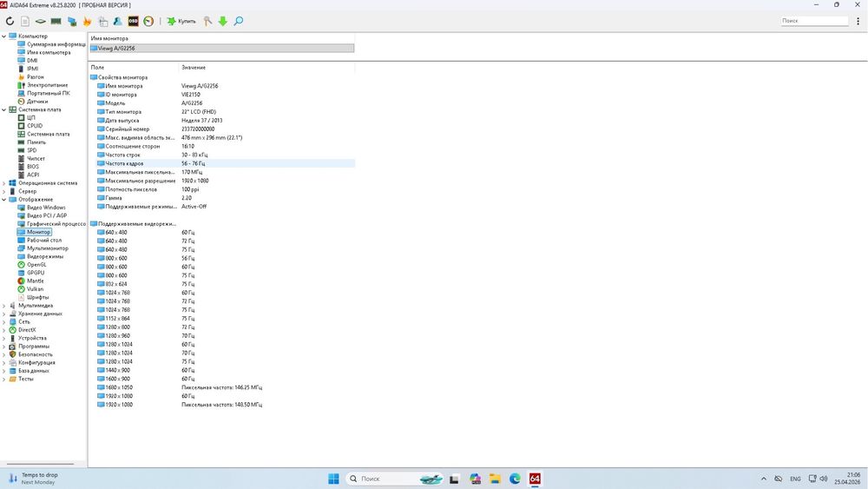Expand the Мультимедиа tree node

[3, 306]
